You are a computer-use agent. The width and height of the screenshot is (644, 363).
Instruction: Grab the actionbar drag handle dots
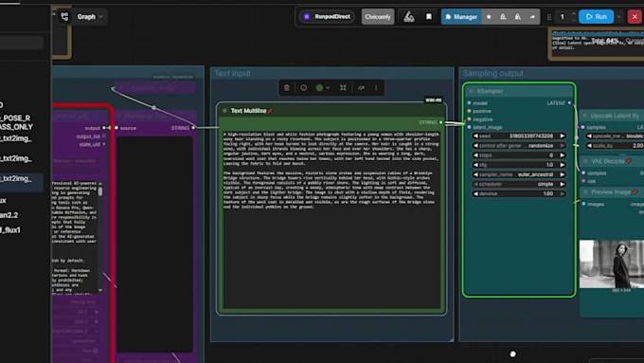click(x=549, y=17)
